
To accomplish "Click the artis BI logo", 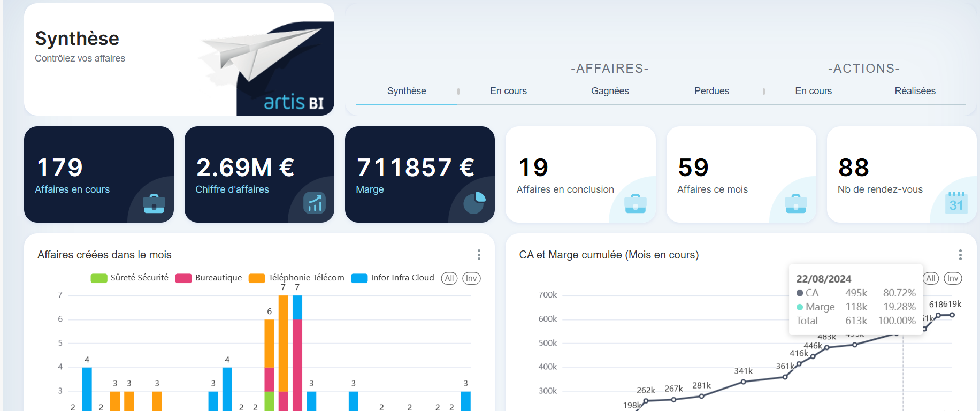I will (x=294, y=101).
